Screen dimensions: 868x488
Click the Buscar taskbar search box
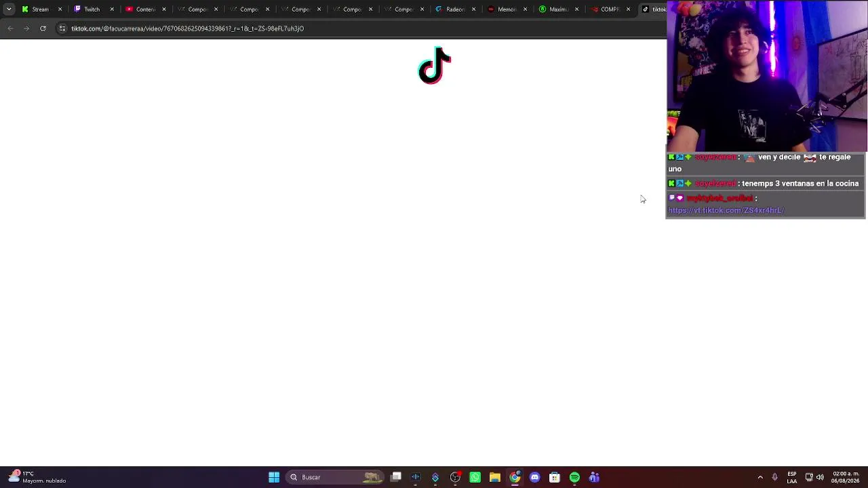[x=335, y=477]
